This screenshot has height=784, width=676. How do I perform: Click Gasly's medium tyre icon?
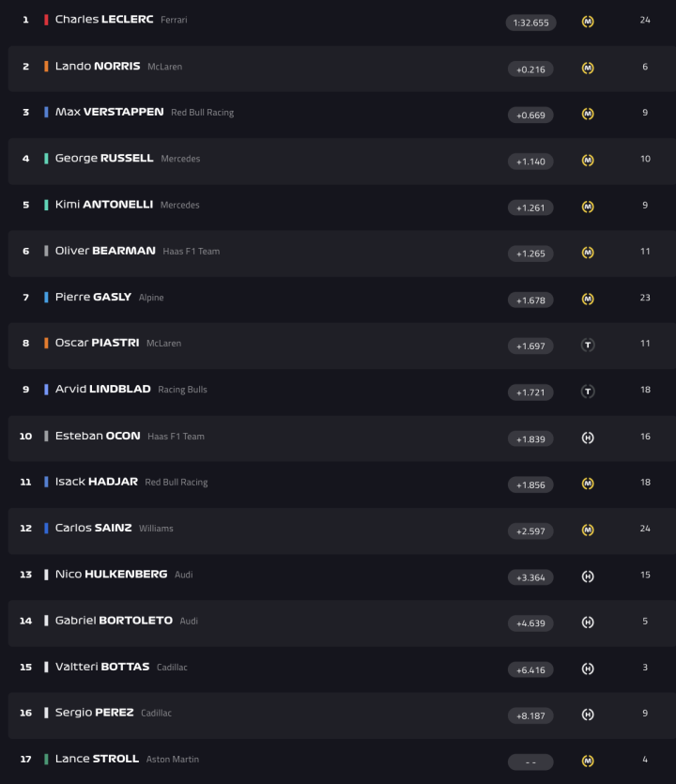click(588, 299)
